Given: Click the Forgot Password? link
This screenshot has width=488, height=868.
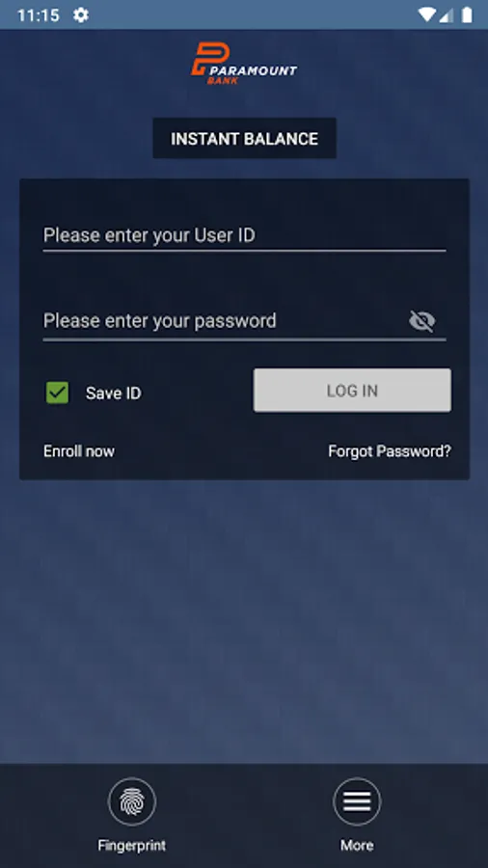Looking at the screenshot, I should [x=390, y=451].
